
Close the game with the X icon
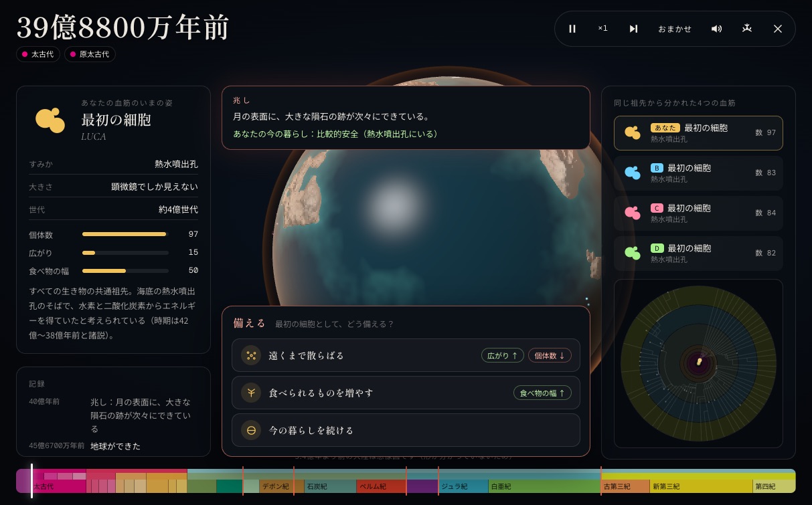pos(778,29)
